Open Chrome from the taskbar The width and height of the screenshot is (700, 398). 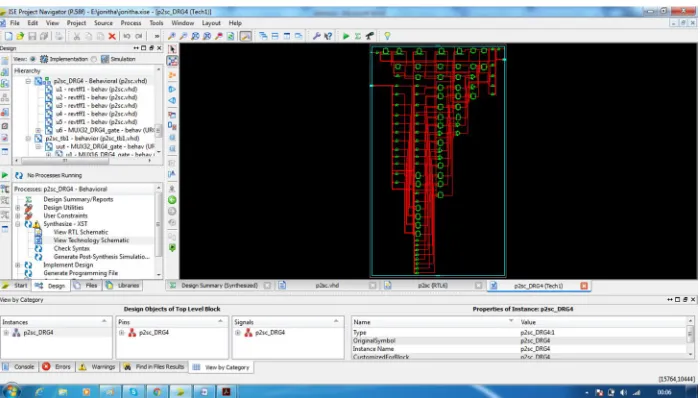coord(157,392)
